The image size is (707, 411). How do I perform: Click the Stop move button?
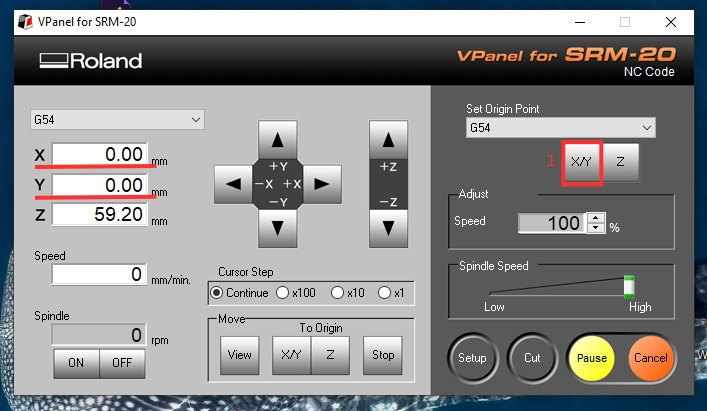tap(383, 355)
